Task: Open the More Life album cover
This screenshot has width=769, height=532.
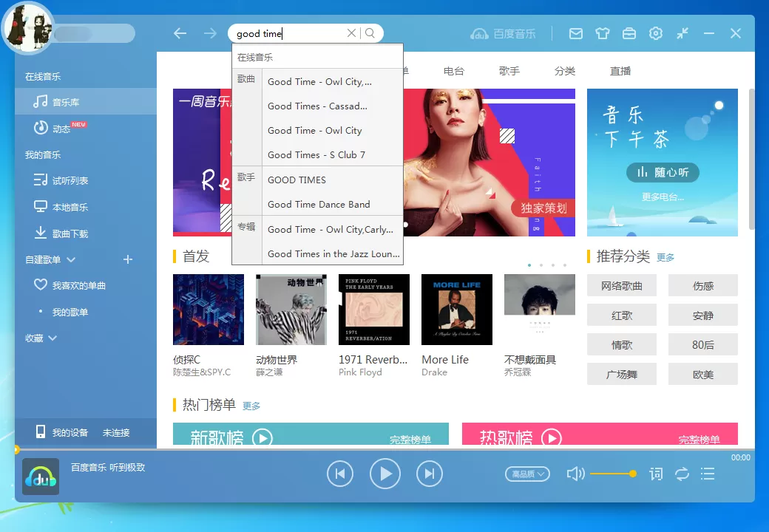Action: click(457, 310)
